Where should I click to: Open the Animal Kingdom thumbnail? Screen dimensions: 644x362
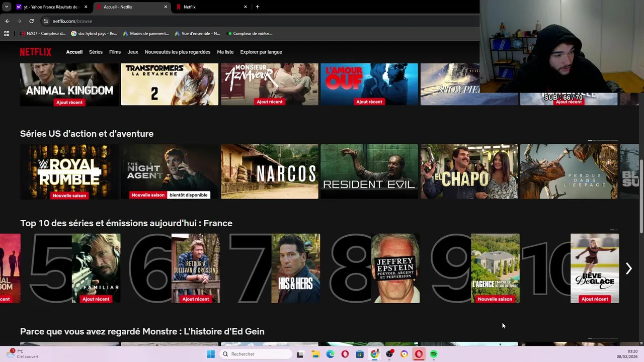point(69,84)
